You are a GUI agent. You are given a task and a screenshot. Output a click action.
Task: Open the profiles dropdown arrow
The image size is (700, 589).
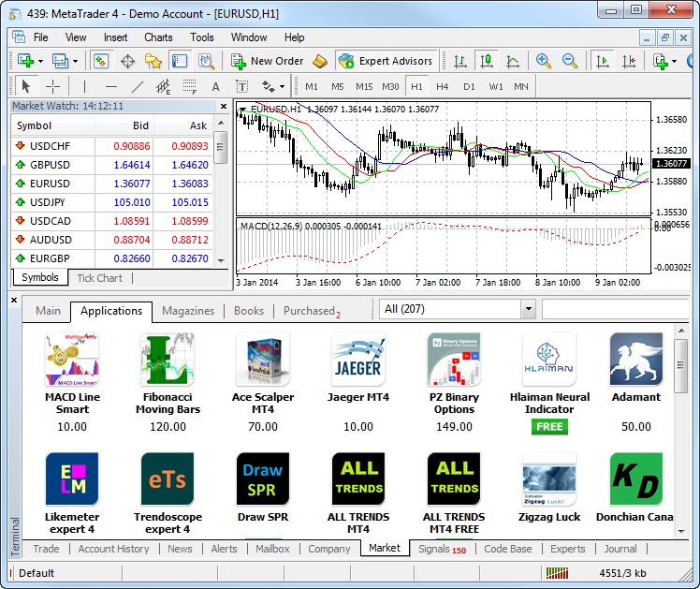pyautogui.click(x=76, y=61)
